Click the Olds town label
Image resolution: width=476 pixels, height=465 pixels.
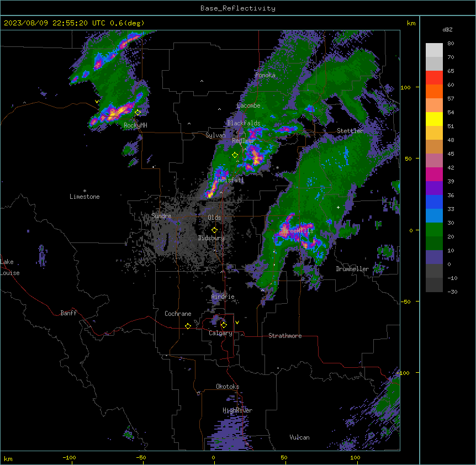(x=214, y=218)
